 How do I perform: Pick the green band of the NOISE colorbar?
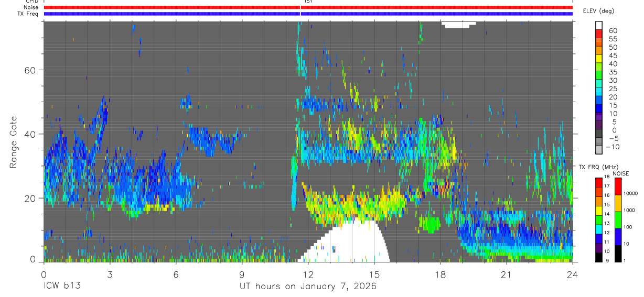[x=618, y=220]
